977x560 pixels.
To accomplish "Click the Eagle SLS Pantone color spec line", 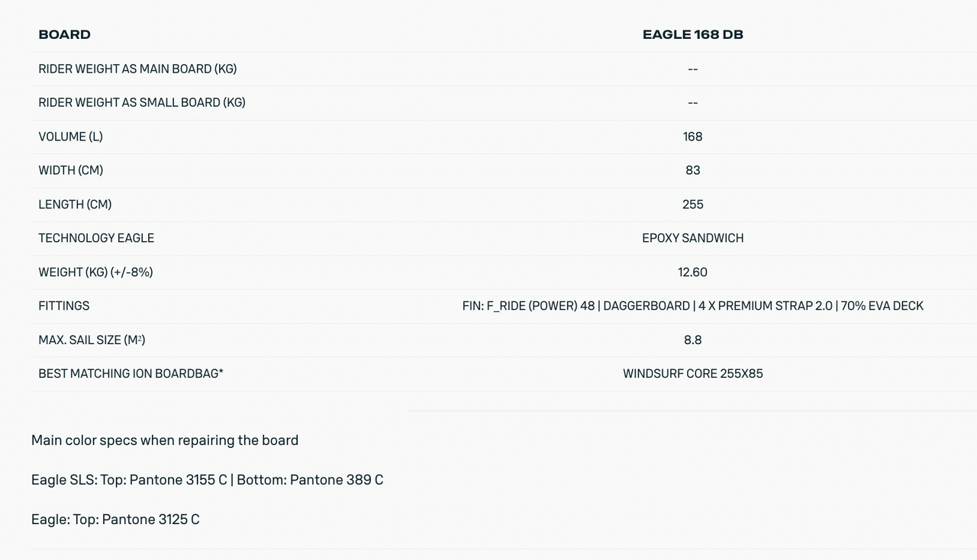I will 207,480.
